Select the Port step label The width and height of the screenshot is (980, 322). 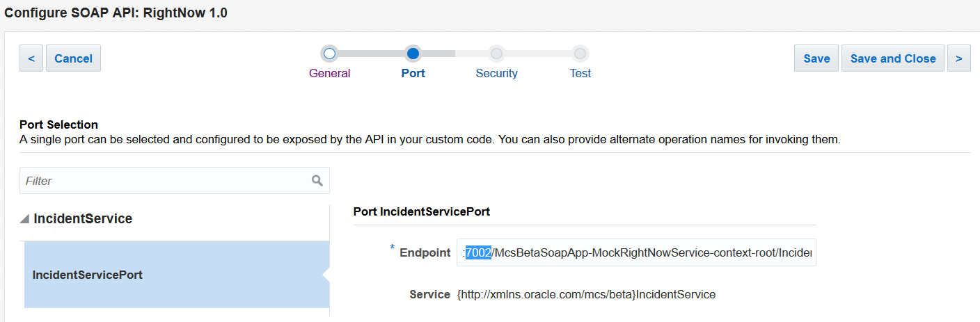coord(413,73)
